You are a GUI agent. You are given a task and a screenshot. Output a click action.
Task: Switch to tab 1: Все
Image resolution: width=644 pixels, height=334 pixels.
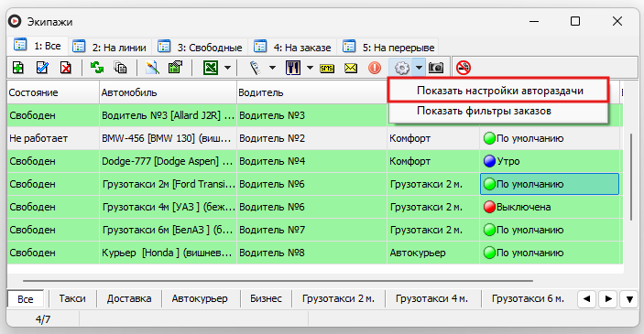click(x=38, y=46)
